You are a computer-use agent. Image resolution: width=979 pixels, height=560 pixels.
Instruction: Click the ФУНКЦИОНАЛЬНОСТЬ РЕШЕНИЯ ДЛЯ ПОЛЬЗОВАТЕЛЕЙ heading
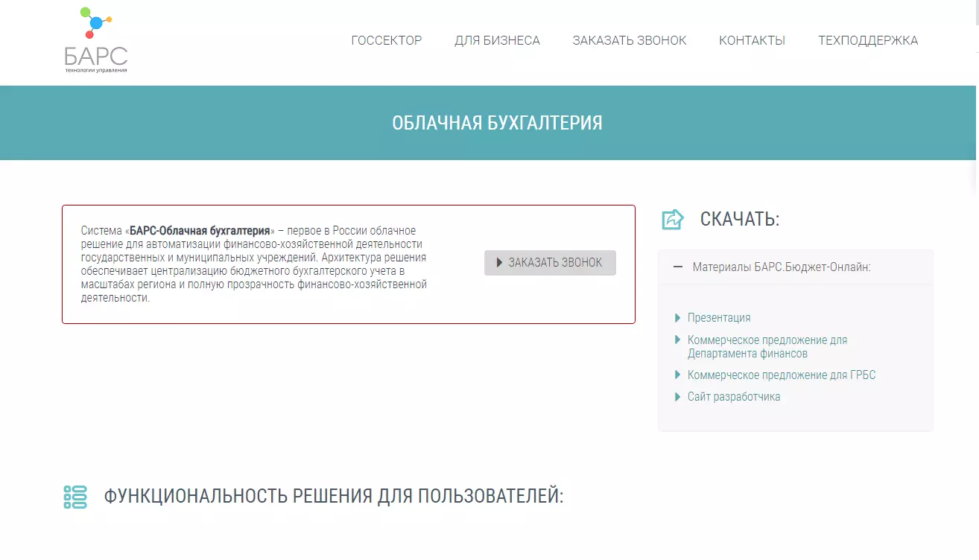tap(334, 497)
